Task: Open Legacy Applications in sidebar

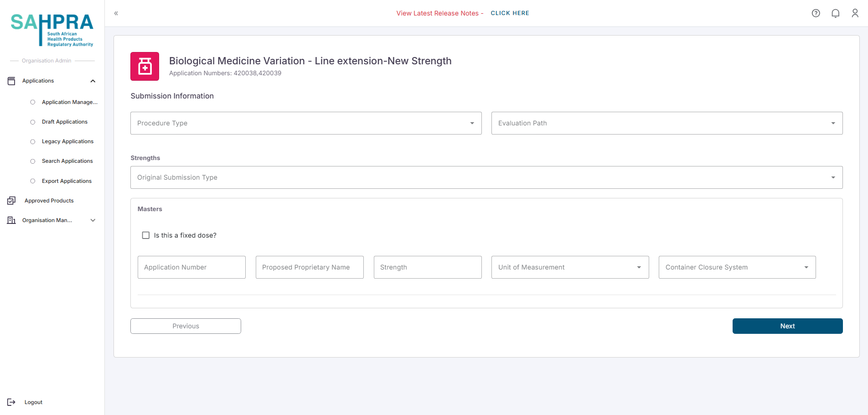Action: pos(67,141)
